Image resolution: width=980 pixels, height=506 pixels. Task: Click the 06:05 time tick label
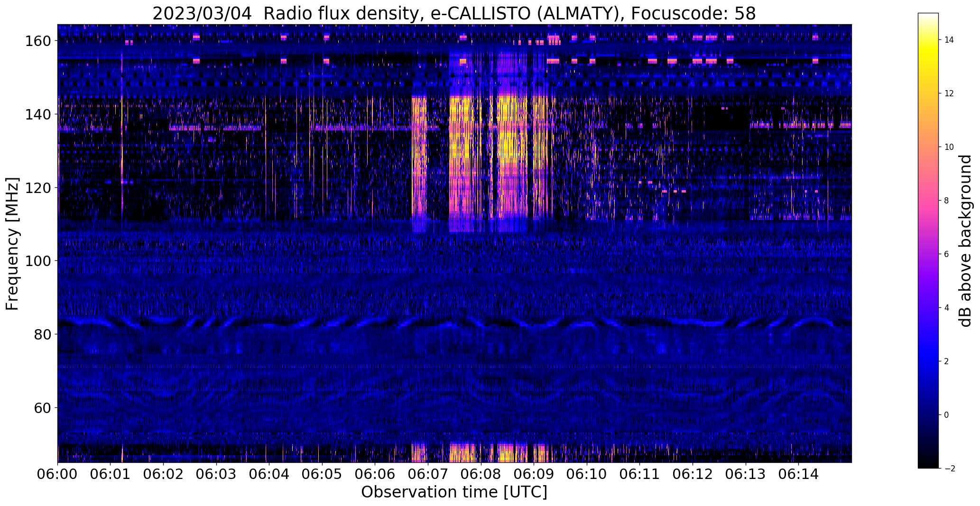click(x=322, y=475)
